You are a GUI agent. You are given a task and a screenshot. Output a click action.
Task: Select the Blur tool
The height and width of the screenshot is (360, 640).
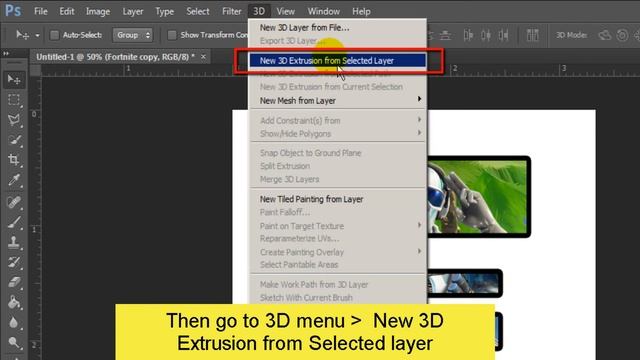pyautogui.click(x=14, y=322)
